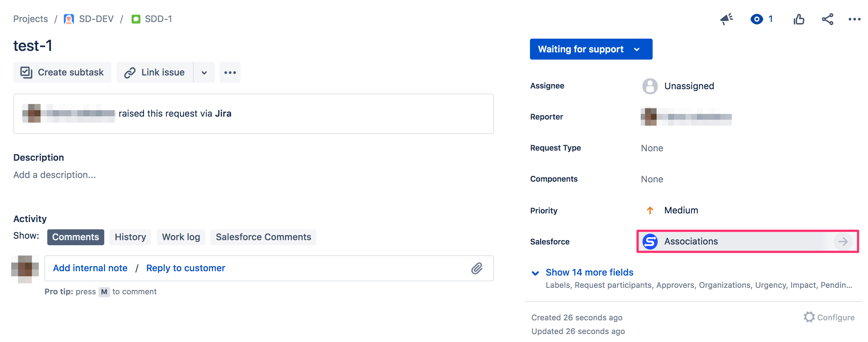868x342 pixels.
Task: Expand the Link issue dropdown arrow
Action: [x=204, y=73]
